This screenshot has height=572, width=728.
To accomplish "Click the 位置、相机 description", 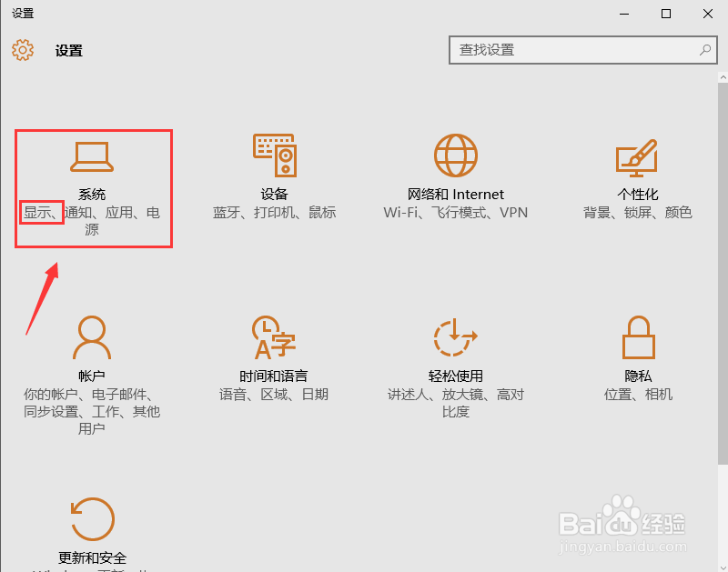I will tap(638, 395).
